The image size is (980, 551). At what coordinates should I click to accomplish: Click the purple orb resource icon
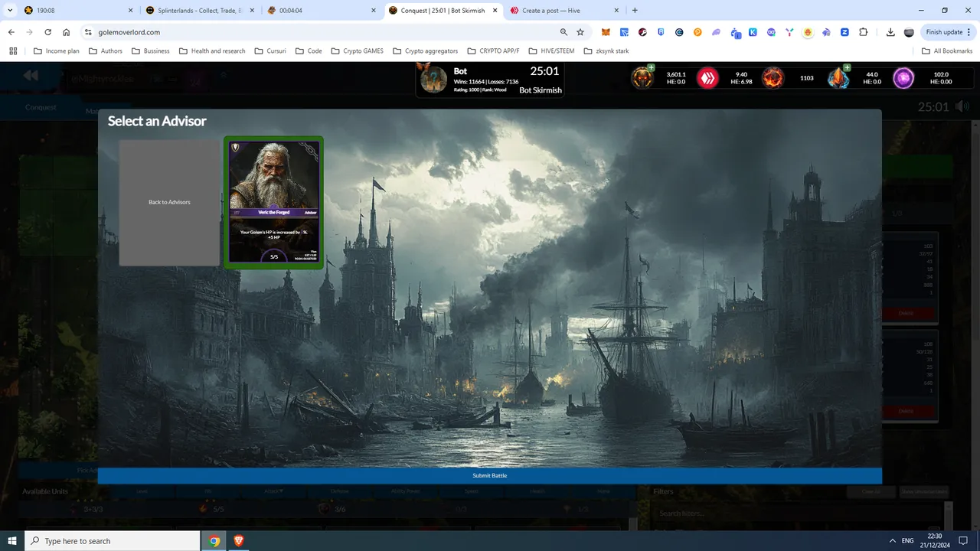[904, 77]
